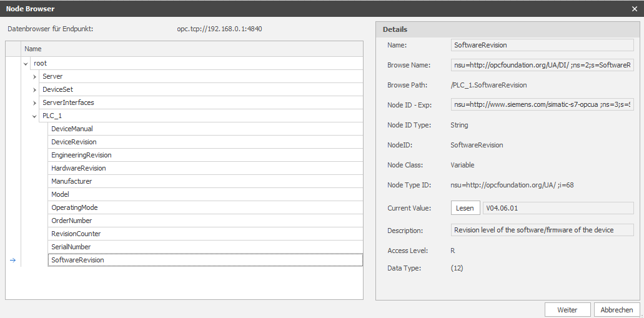This screenshot has width=644, height=318.
Task: Expand the DeviceSet node
Action: click(34, 90)
